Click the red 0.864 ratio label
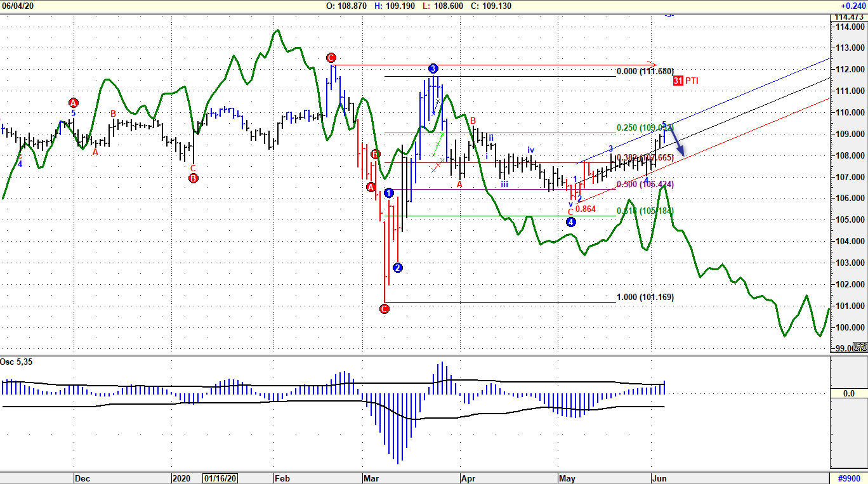The width and height of the screenshot is (868, 484). (x=585, y=209)
